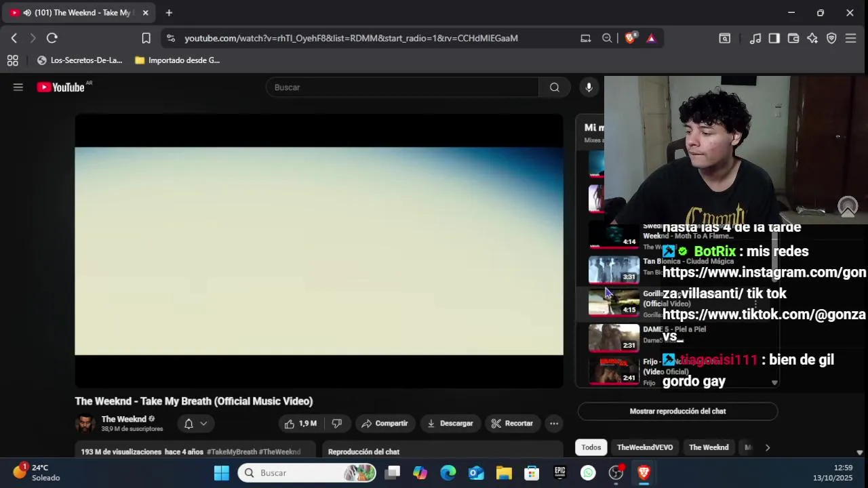The height and width of the screenshot is (488, 868).
Task: Play the Gorillaz Official Video thumbnail
Action: (614, 302)
